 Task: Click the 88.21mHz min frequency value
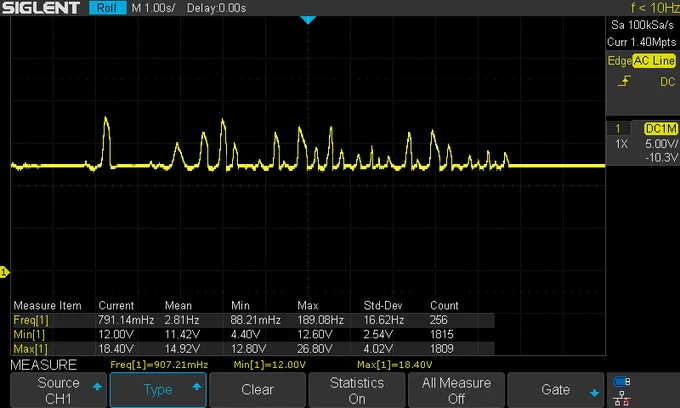tap(256, 320)
